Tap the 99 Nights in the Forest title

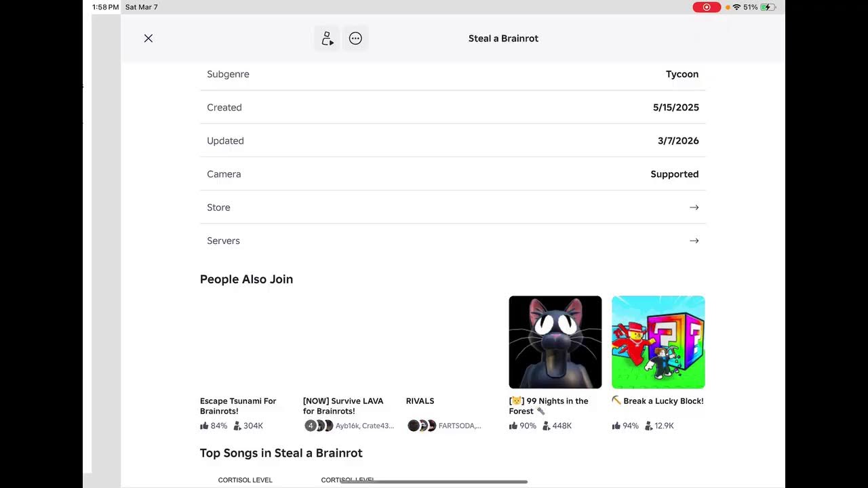(x=549, y=406)
